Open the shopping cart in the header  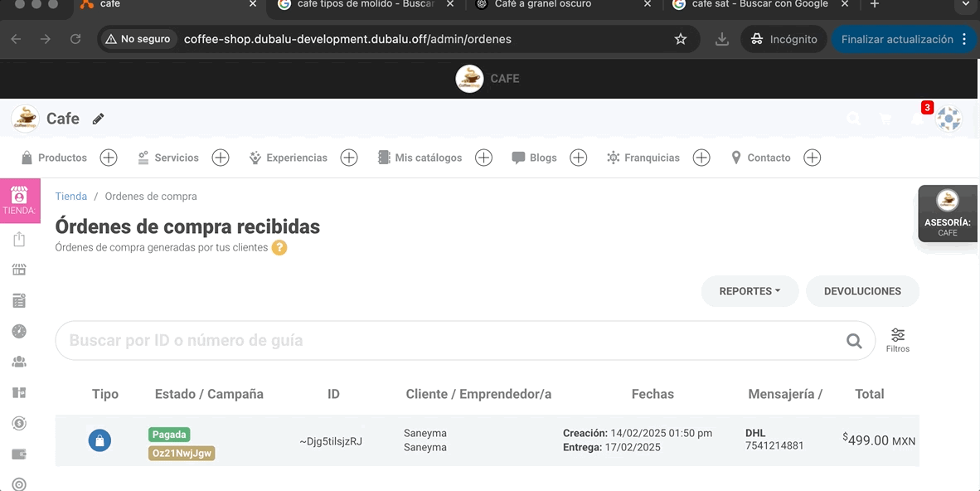click(x=885, y=118)
